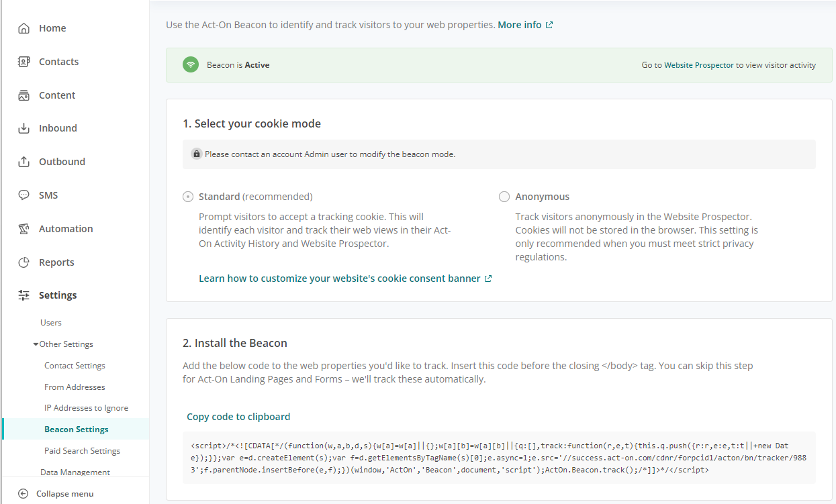This screenshot has width=836, height=504.
Task: Select the Anonymous cookie mode radio button
Action: pyautogui.click(x=504, y=197)
